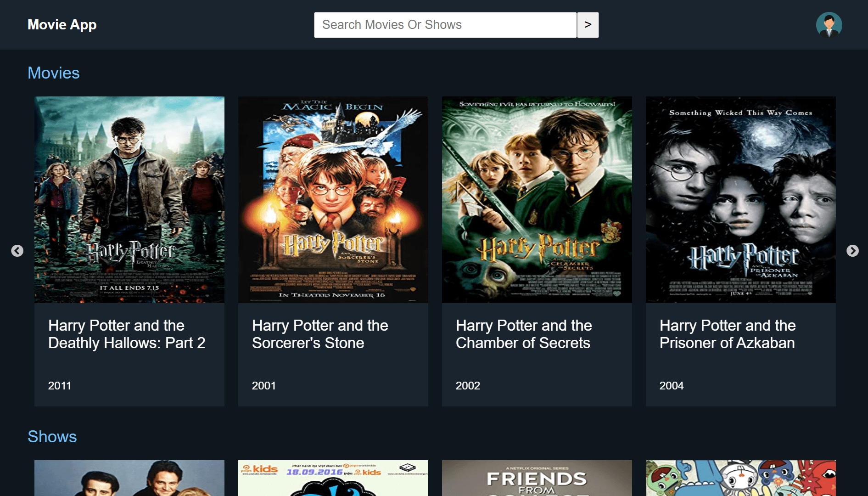Select title Harry Potter and the Deathly Hallows: Part 2

127,334
